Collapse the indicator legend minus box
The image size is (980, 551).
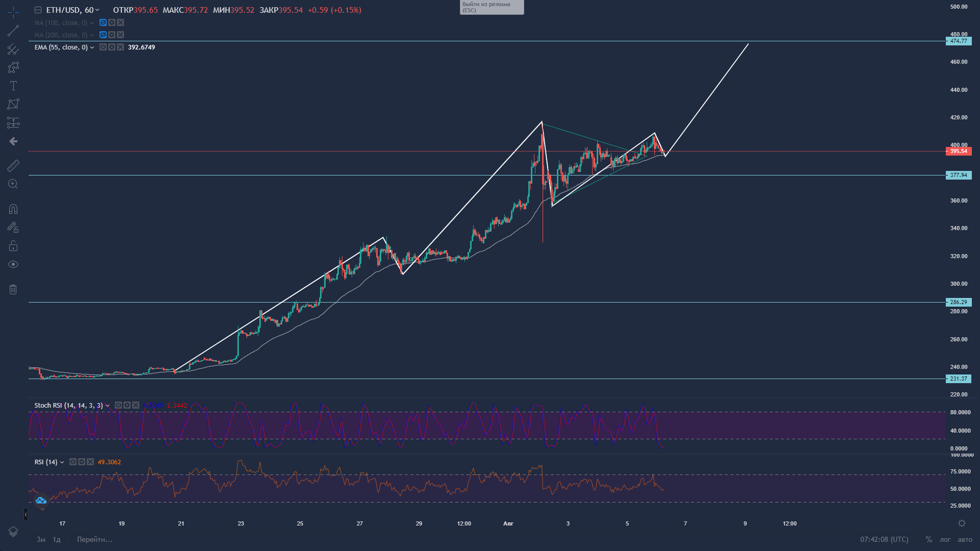pyautogui.click(x=38, y=10)
